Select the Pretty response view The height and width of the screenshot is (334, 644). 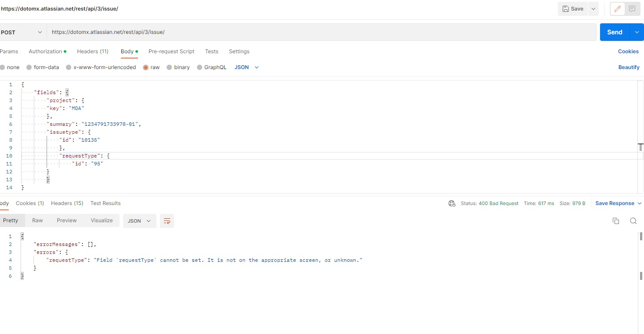tap(11, 220)
